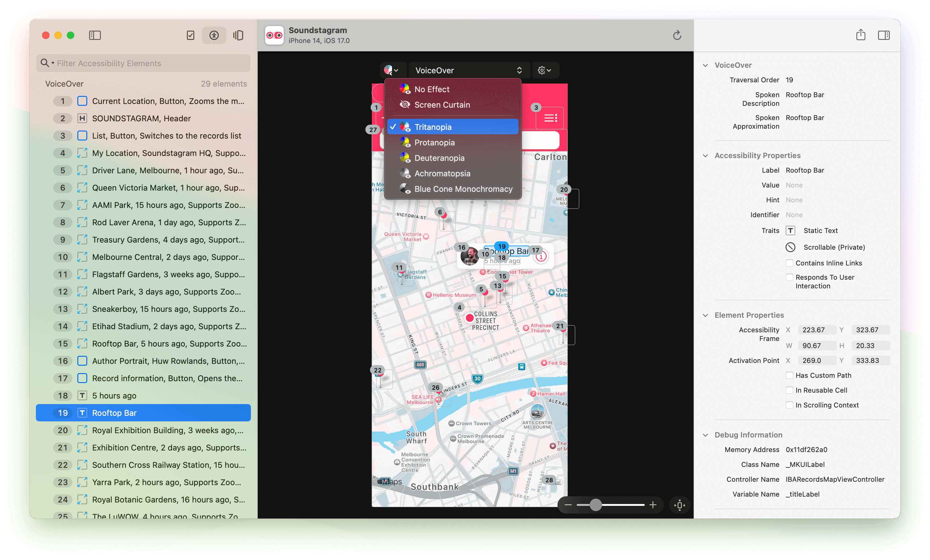Image resolution: width=930 pixels, height=560 pixels.
Task: Select Blue Cone Monochromacy menu item
Action: (x=452, y=189)
